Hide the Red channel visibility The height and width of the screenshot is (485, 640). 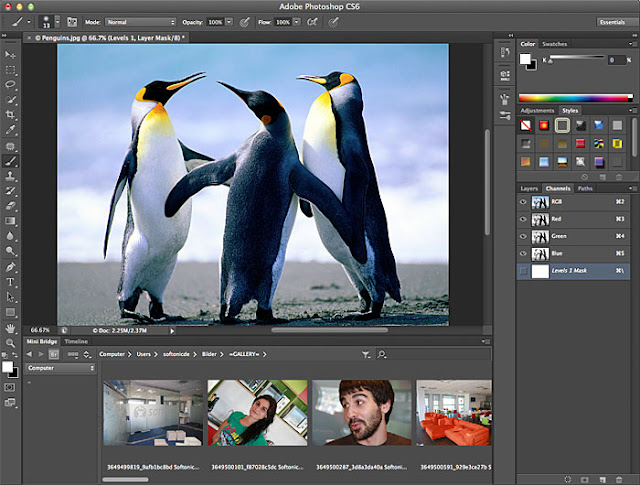click(525, 220)
